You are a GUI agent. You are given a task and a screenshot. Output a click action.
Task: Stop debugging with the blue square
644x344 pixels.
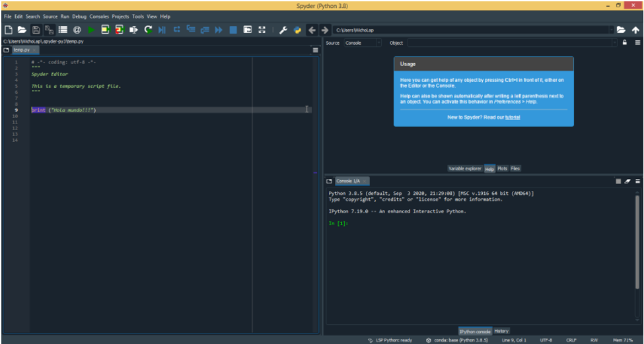(x=233, y=30)
